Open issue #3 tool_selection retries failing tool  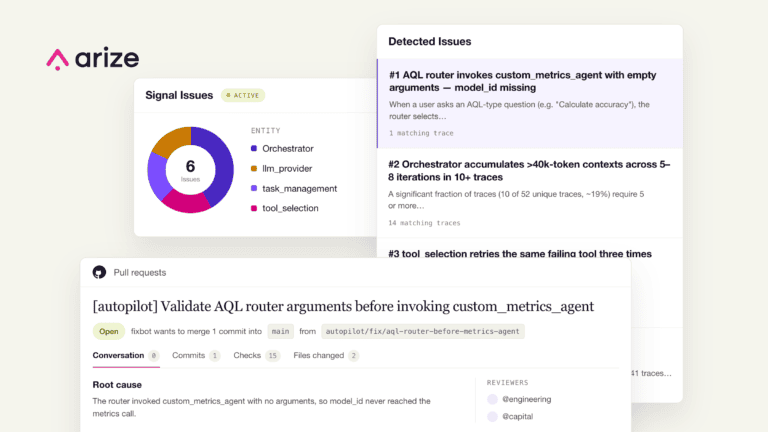(520, 254)
